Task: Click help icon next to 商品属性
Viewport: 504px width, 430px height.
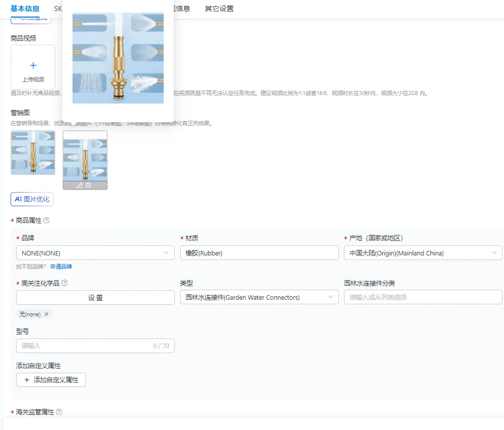Action: click(46, 220)
